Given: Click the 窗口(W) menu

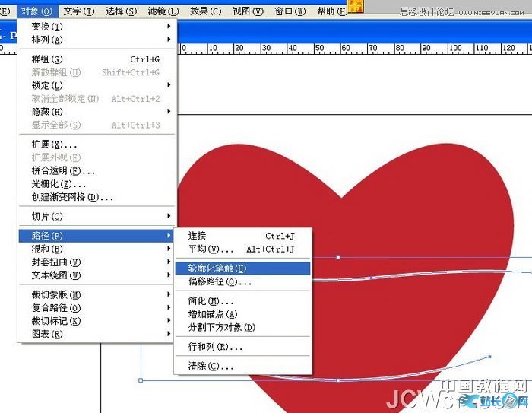Looking at the screenshot, I should [x=290, y=11].
